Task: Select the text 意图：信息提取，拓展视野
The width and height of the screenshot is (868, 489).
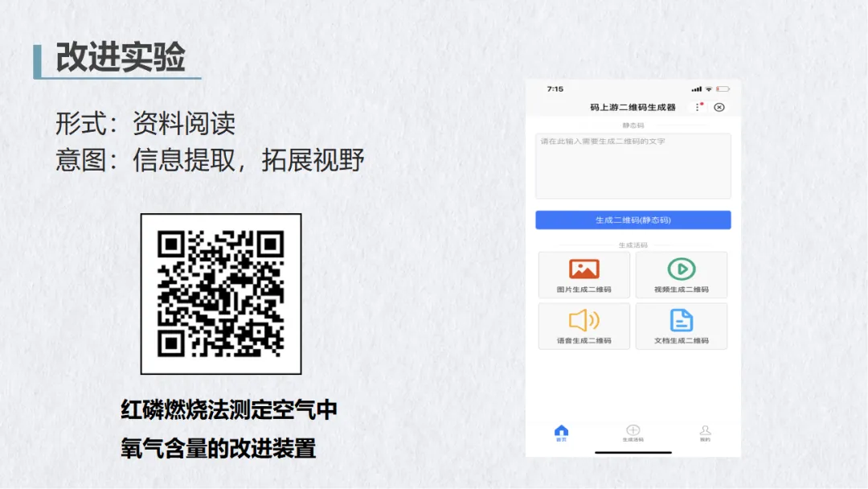Action: tap(210, 160)
